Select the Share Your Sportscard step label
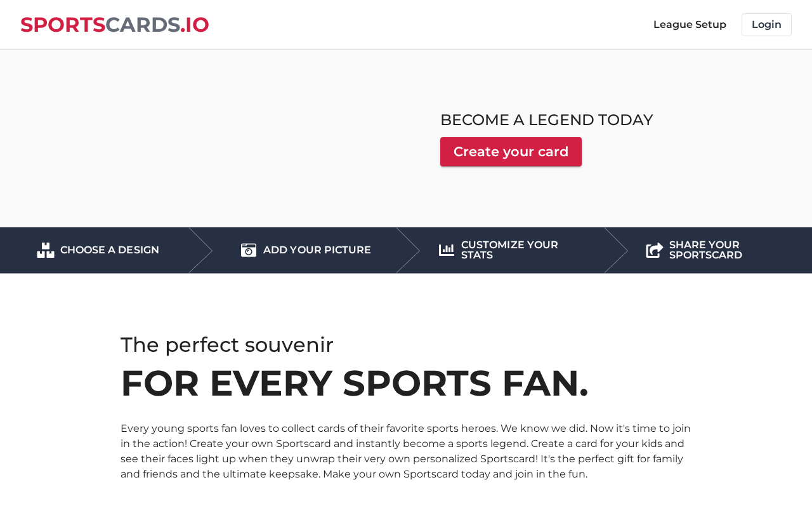 click(x=705, y=250)
